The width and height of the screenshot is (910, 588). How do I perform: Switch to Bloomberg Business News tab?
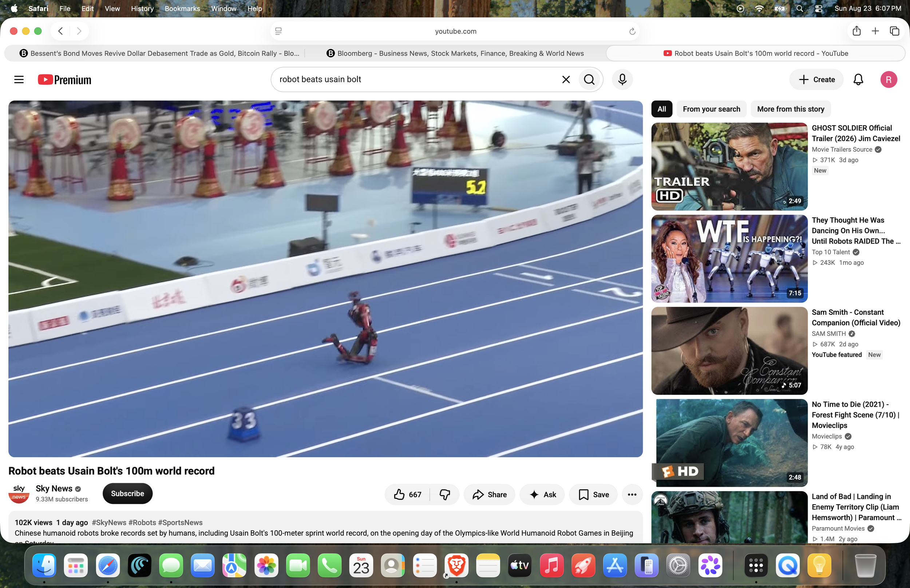pos(455,53)
